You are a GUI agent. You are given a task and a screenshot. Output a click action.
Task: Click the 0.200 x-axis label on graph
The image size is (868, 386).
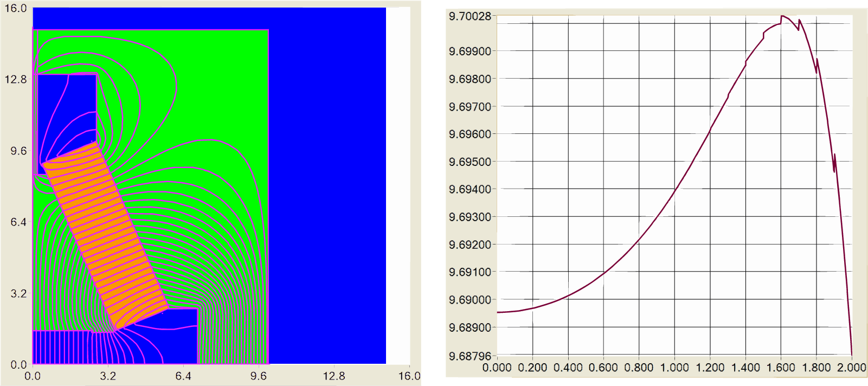(x=532, y=368)
